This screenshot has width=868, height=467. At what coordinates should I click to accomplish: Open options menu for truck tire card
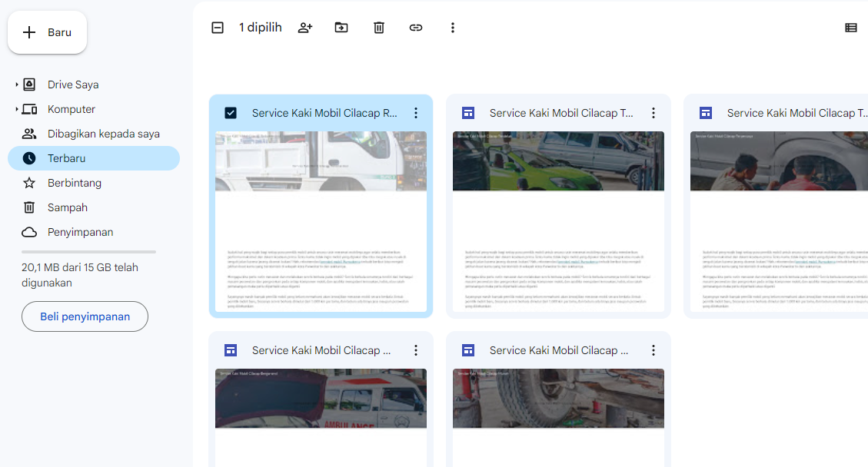tap(653, 350)
